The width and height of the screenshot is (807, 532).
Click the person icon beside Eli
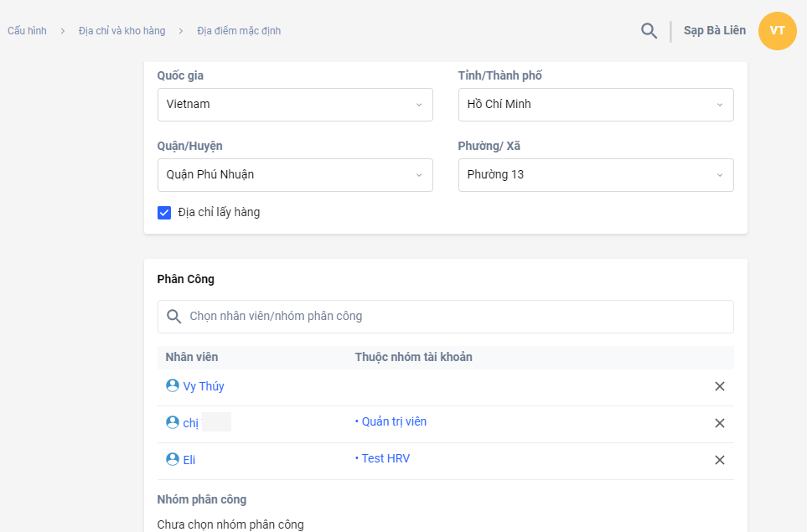173,459
